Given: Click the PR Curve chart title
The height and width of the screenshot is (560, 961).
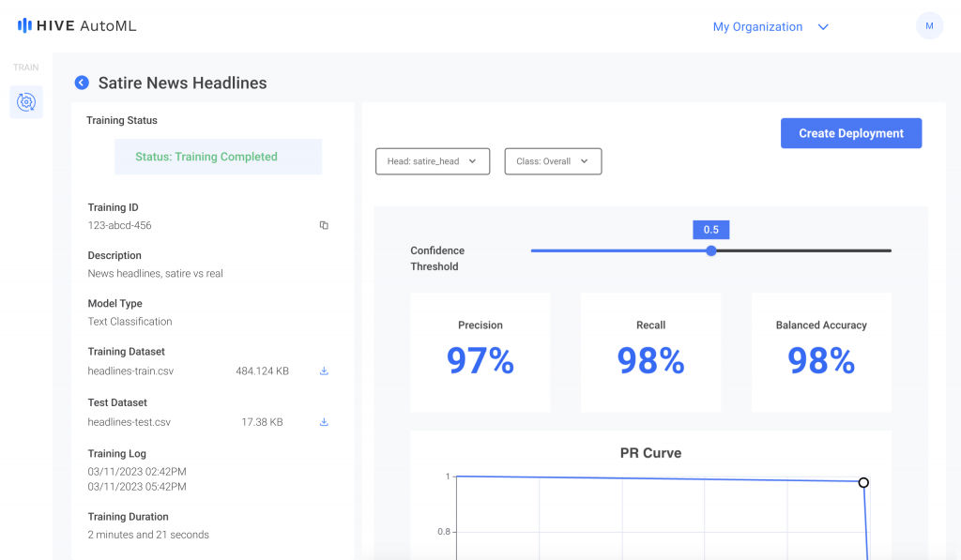Looking at the screenshot, I should (650, 453).
